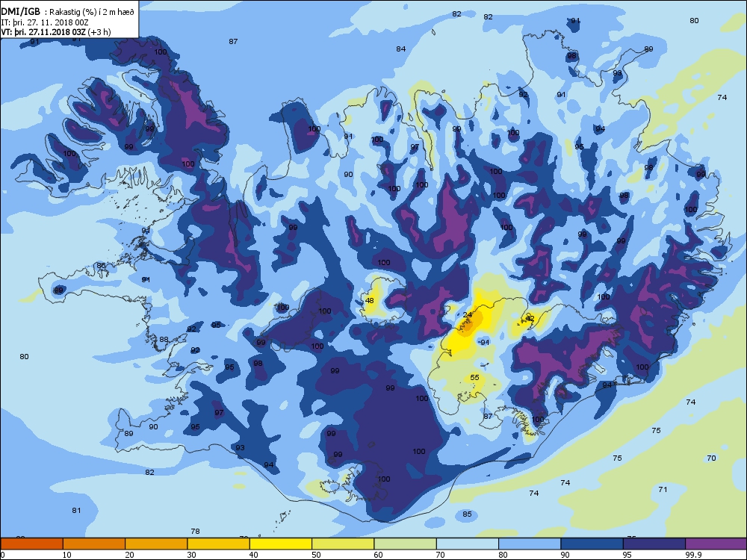Select the bright yellow 40–50 legend swatch

tap(281, 544)
